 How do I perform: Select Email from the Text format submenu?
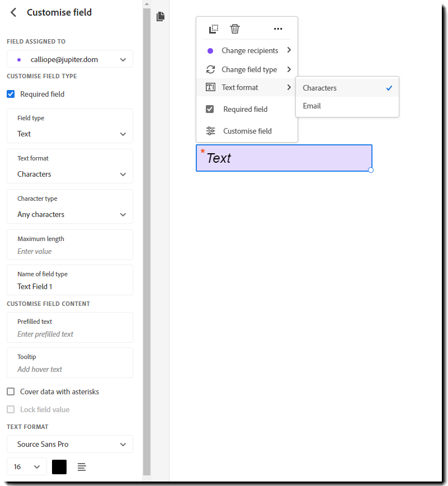click(312, 106)
